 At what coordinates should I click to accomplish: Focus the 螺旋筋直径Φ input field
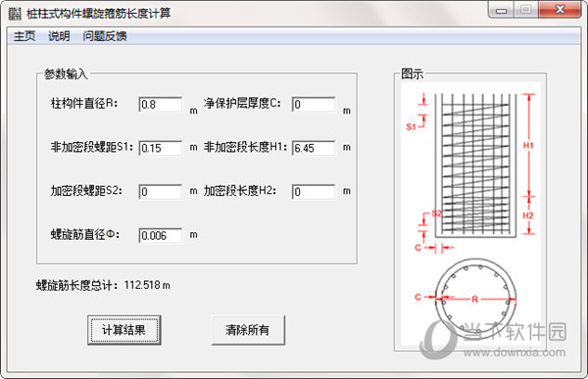pos(161,235)
